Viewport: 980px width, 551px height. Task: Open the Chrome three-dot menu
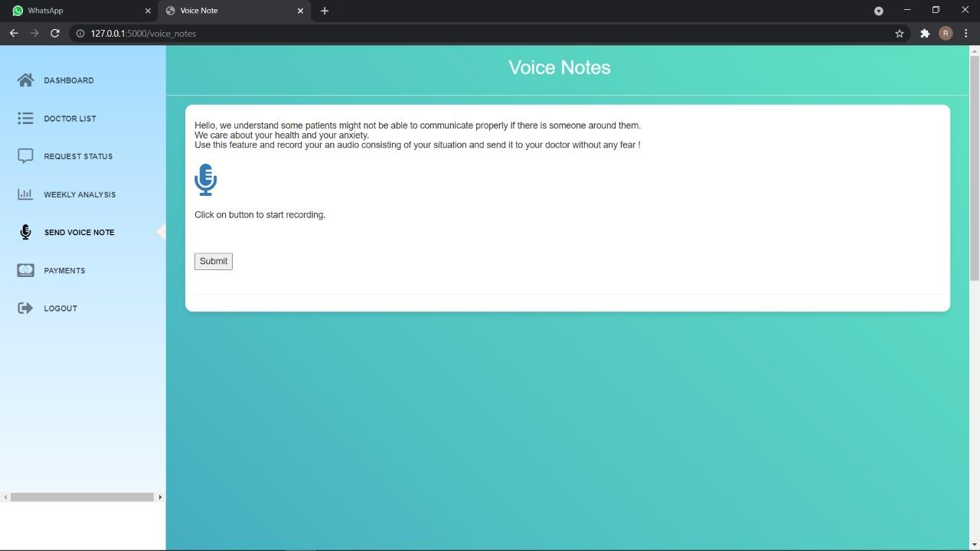pyautogui.click(x=966, y=34)
